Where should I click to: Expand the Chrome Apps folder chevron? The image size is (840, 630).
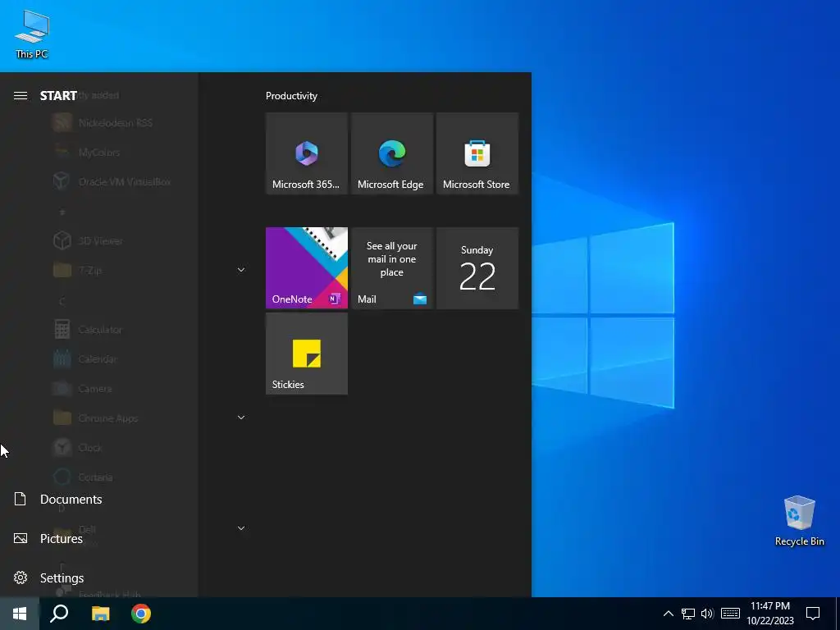[241, 418]
